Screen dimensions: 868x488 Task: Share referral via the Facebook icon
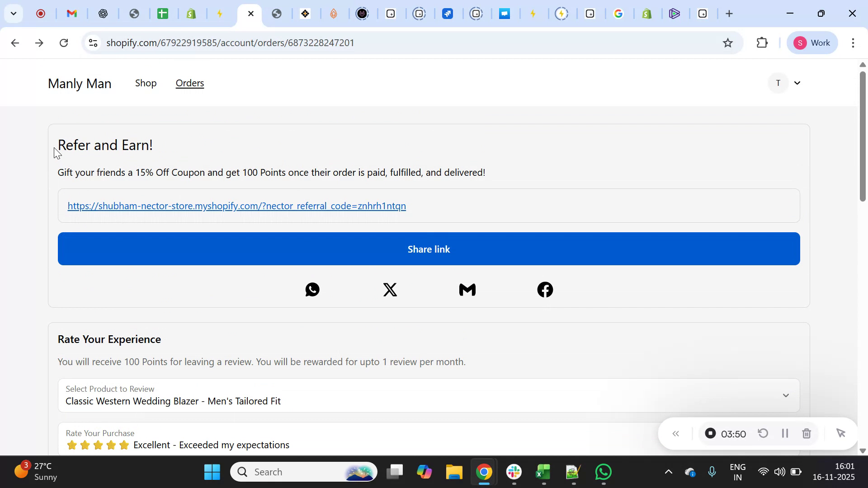[x=545, y=289]
